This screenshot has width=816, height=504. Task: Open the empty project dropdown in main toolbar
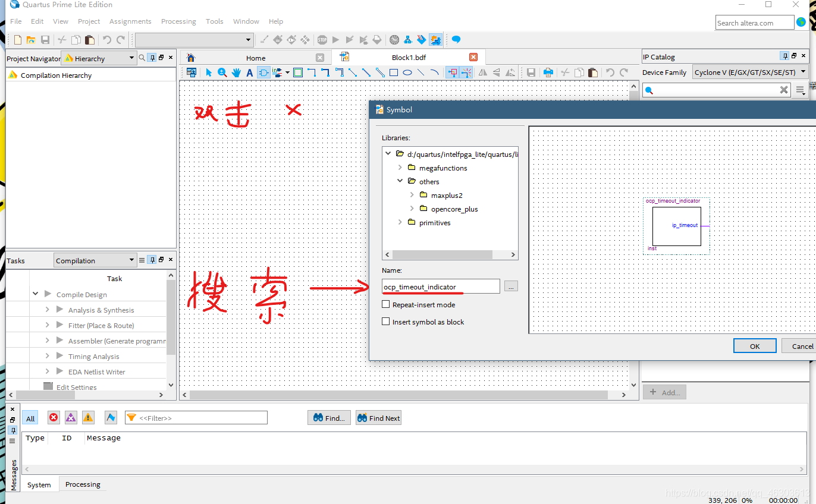coord(194,40)
